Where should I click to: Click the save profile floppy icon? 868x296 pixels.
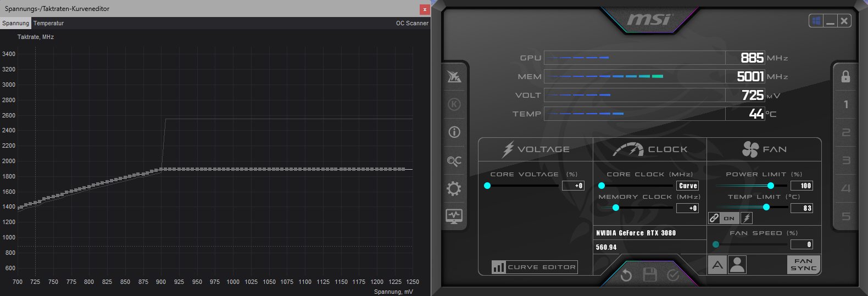coord(650,275)
